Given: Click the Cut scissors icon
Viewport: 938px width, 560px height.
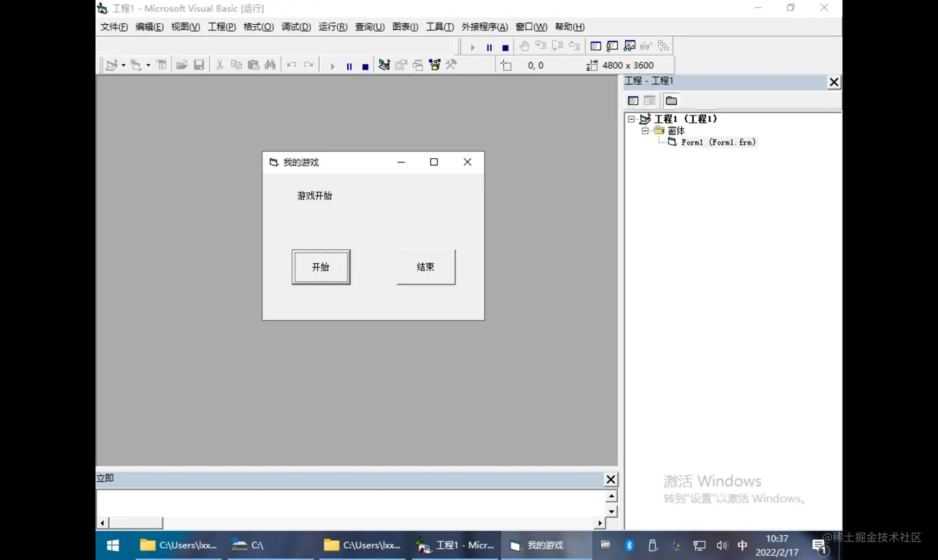Looking at the screenshot, I should (x=220, y=65).
